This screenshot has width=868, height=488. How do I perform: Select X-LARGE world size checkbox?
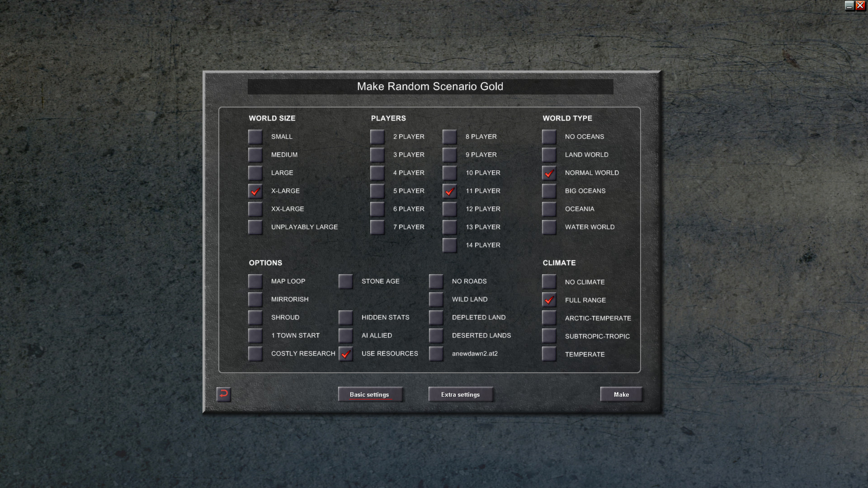coord(255,190)
